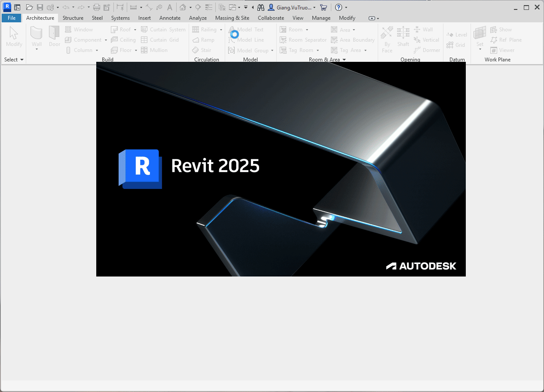Click the Show Work Plane tool
Image resolution: width=544 pixels, height=392 pixels.
coord(501,30)
